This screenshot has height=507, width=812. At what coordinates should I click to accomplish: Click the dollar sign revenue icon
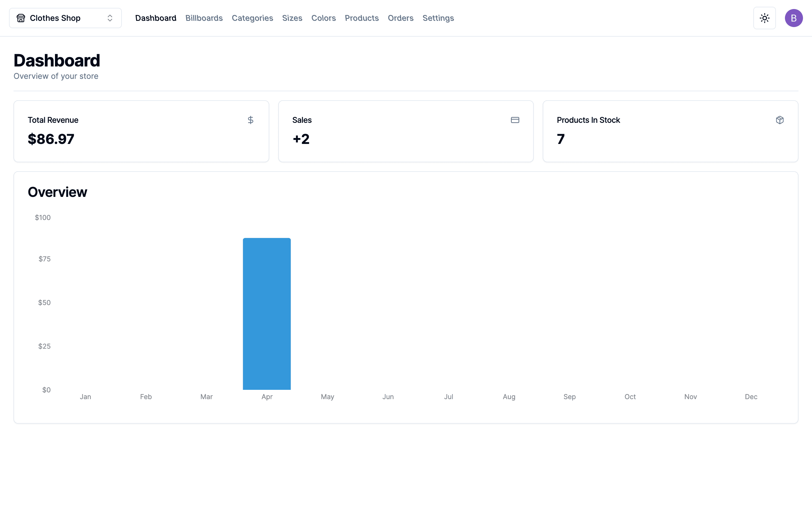click(x=250, y=120)
